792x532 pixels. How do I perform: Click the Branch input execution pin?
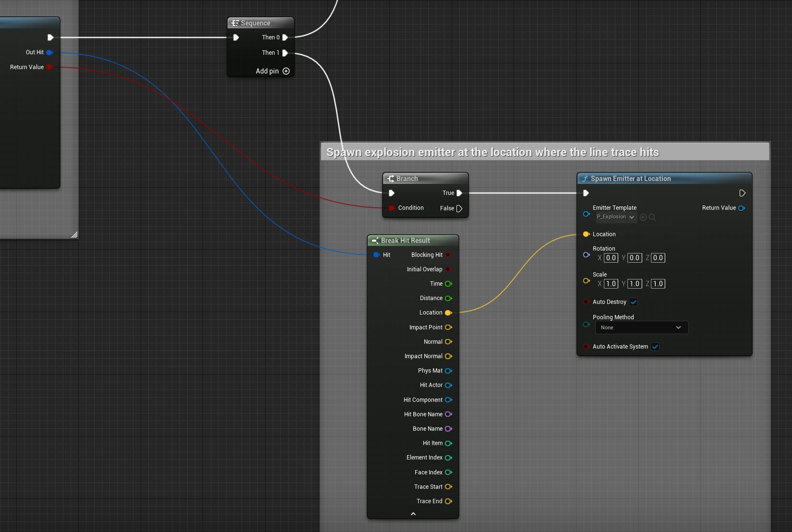(x=392, y=193)
